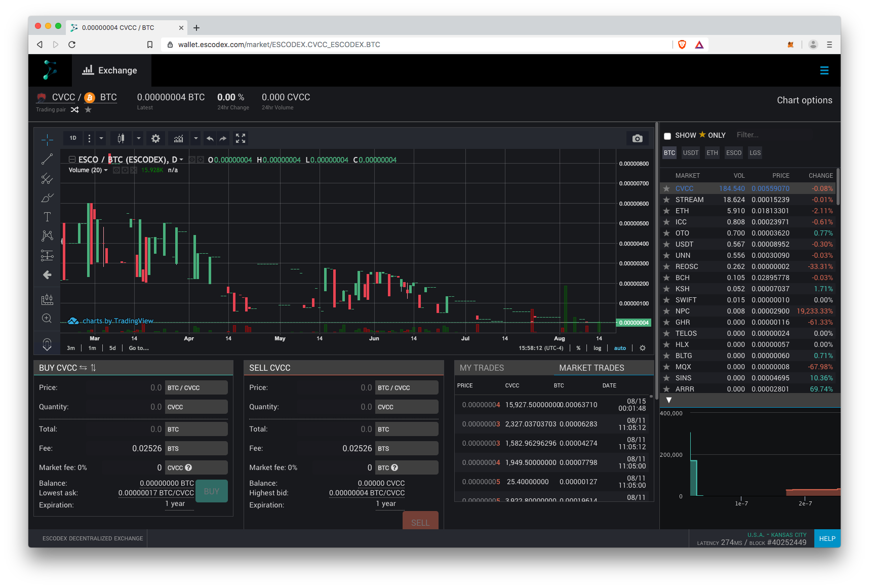Select the measure tool
The height and width of the screenshot is (588, 869).
pyautogui.click(x=47, y=299)
